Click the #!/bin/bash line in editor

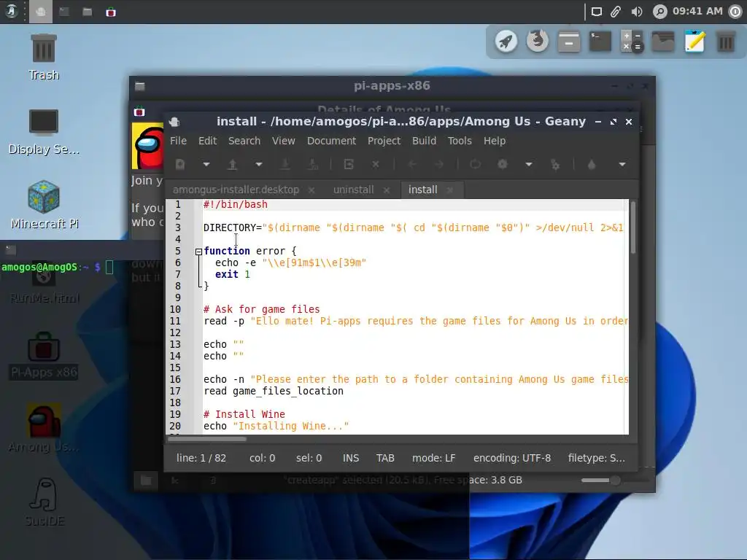point(236,204)
